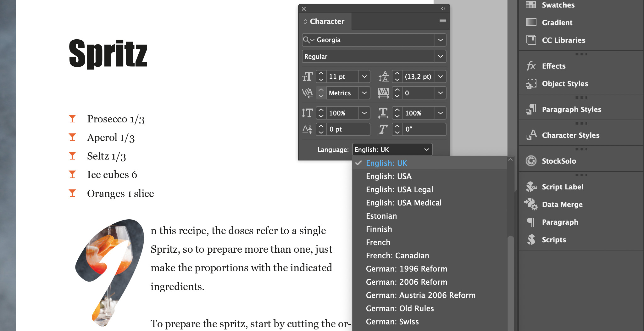Viewport: 644px width, 331px height.
Task: Select English: UK in language list
Action: [x=430, y=163]
